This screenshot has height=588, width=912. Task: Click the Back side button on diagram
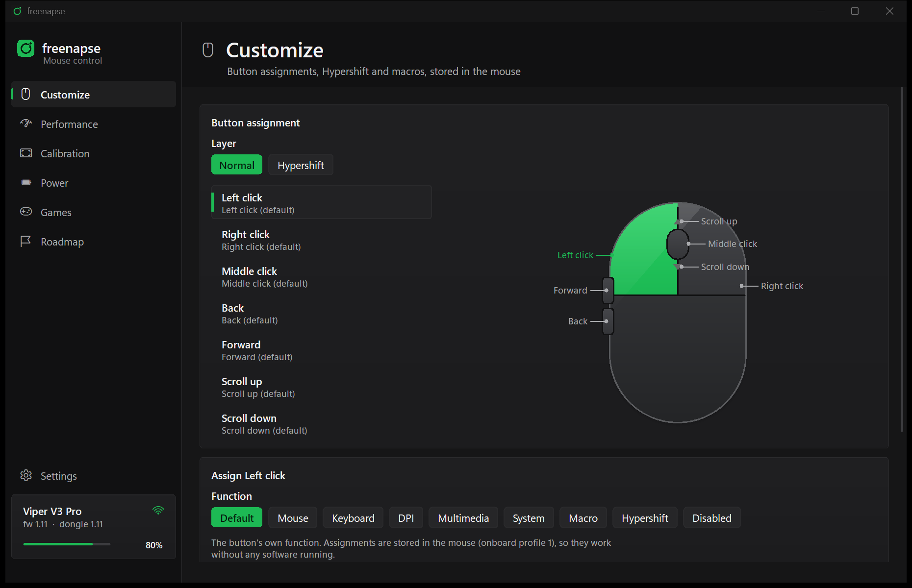tap(608, 321)
